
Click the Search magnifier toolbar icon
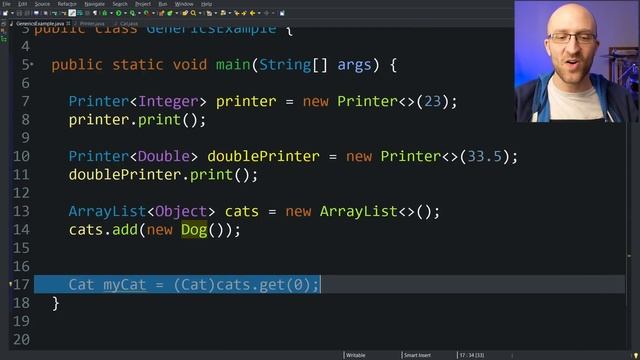point(193,13)
